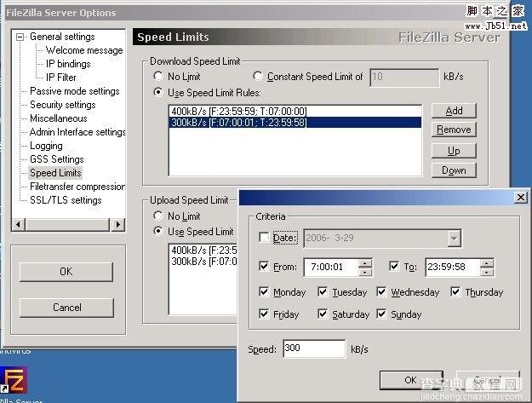Viewport: 532px width, 403px height.
Task: Click the tree scrollbar right arrow
Action: tap(117, 224)
